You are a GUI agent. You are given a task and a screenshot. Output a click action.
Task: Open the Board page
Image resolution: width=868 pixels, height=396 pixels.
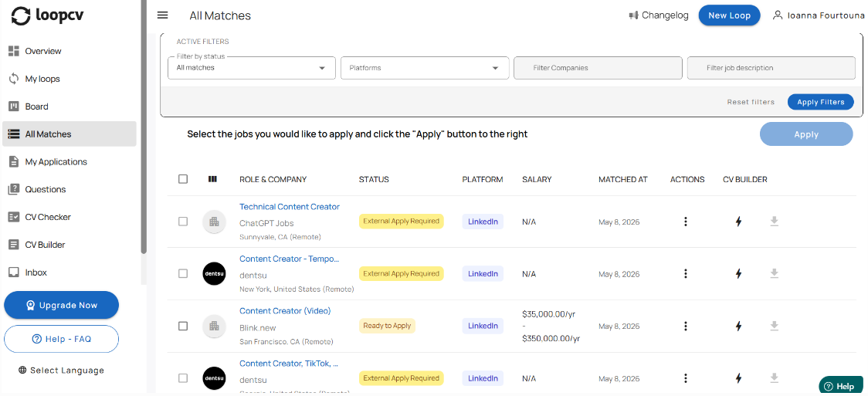tap(70, 107)
